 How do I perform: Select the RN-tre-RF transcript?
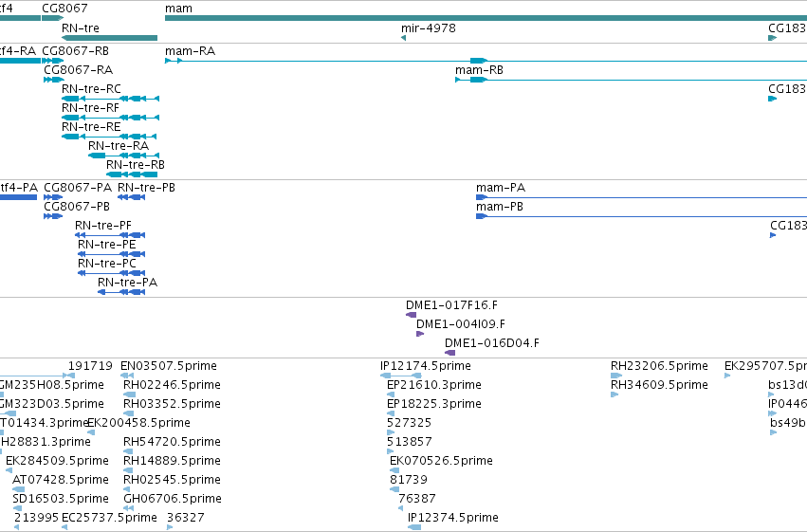coord(110,118)
